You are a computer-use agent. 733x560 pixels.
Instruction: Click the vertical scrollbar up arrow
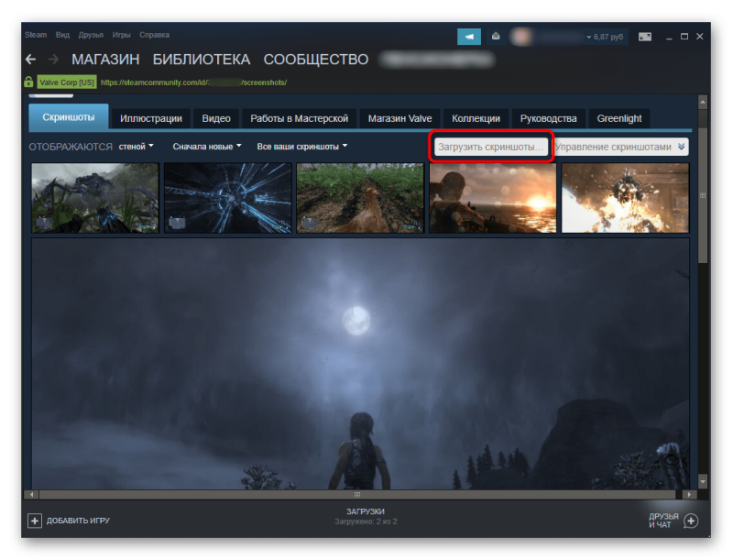[703, 102]
